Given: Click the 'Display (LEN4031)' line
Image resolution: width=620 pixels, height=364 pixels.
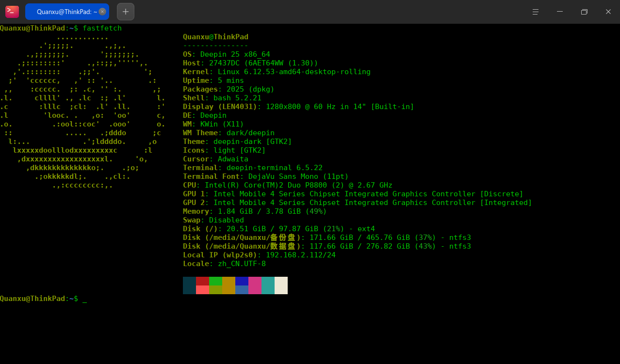Looking at the screenshot, I should pyautogui.click(x=298, y=107).
